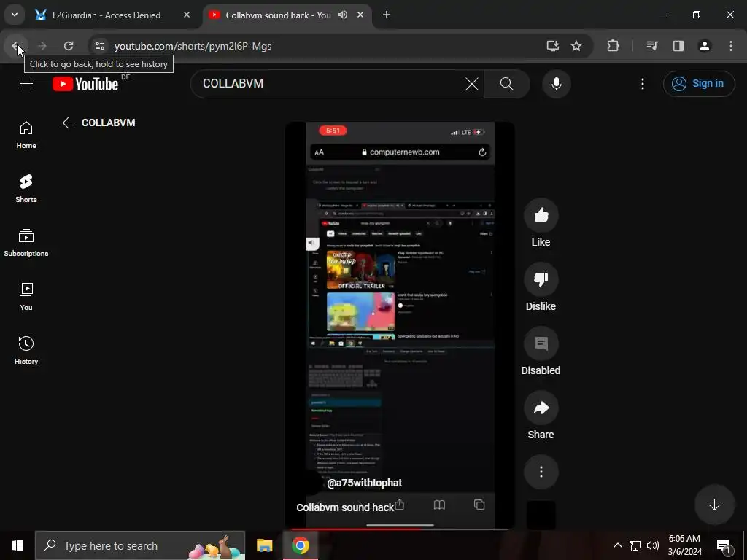The image size is (747, 560).
Task: Click the address bar URL youtube.com/shorts
Action: point(193,46)
